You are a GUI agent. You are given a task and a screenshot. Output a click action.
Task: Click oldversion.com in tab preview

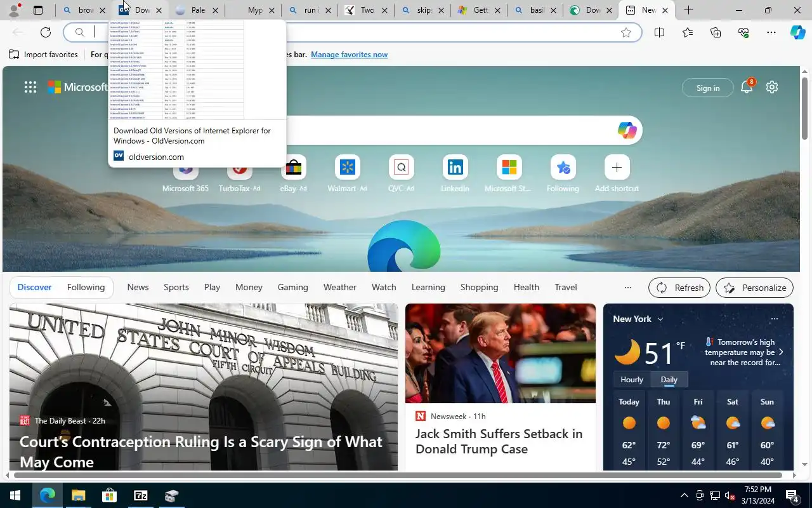point(156,157)
